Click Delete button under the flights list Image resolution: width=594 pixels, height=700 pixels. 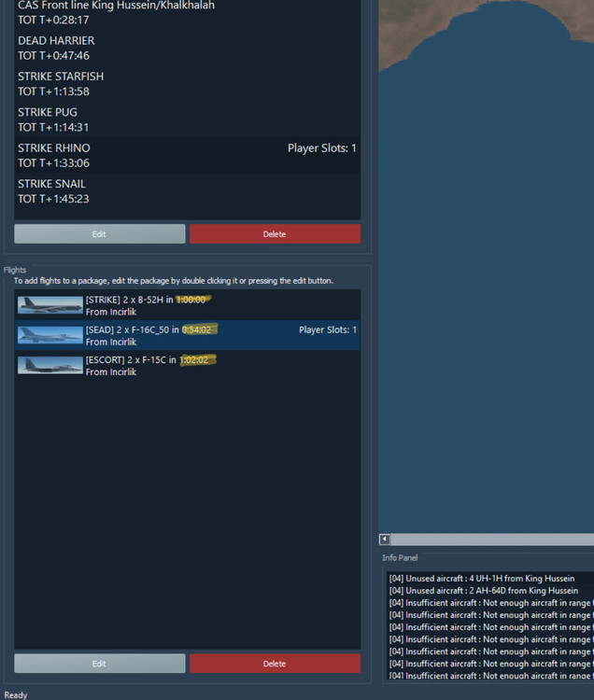coord(275,664)
